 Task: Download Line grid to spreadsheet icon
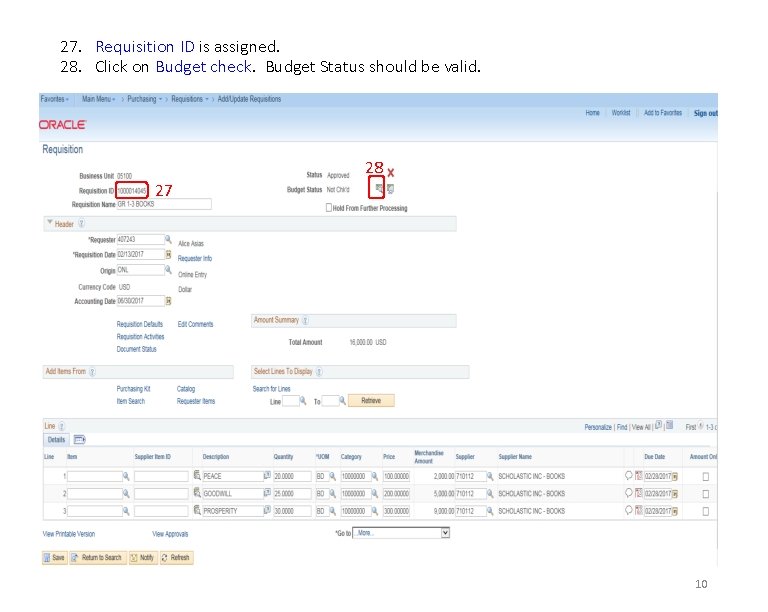[670, 425]
